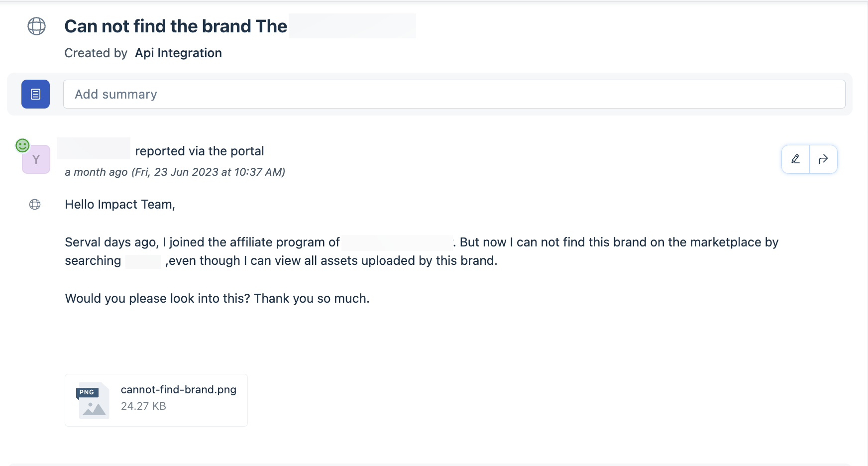Screen dimensions: 868x466
Task: Click the message timestamp 'a month ago'
Action: 96,172
